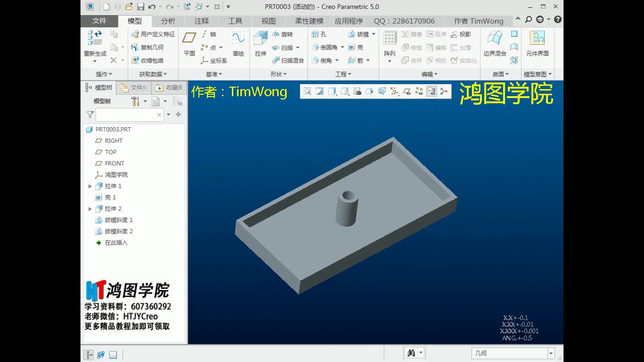This screenshot has width=644, height=362.
Task: Switch to the 视图 ribbon tab
Action: point(268,21)
